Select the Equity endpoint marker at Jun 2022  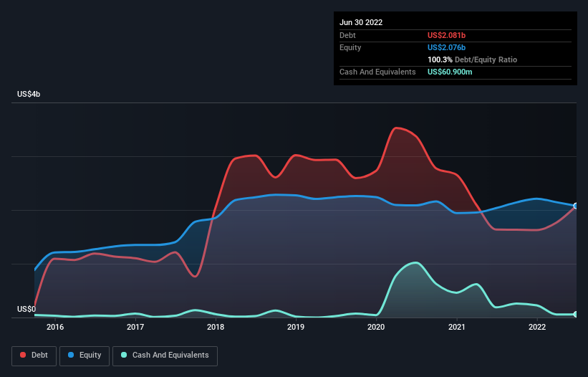576,206
